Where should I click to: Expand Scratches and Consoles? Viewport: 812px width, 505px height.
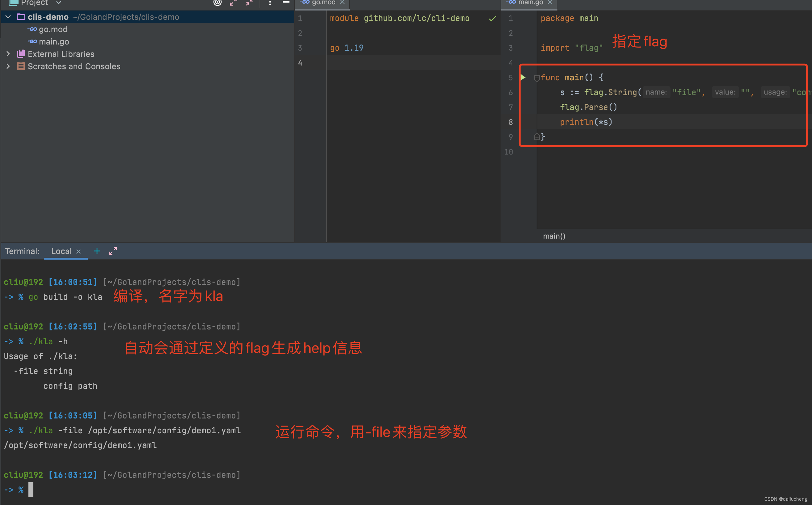pos(8,66)
